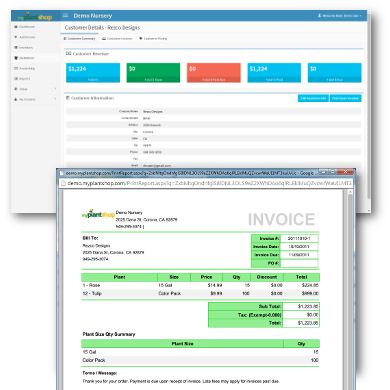Click the '15 Gal' summary row
Image resolution: width=390 pixels, height=390 pixels.
point(200,352)
